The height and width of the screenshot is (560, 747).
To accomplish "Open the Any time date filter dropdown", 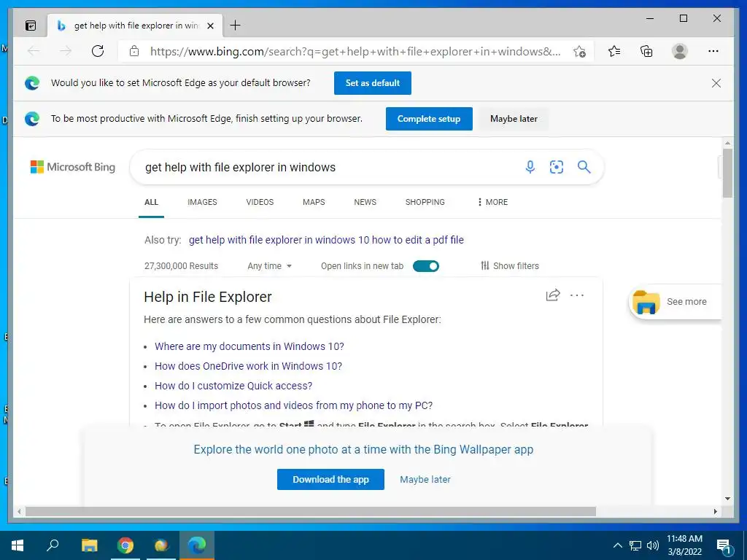I will (269, 266).
